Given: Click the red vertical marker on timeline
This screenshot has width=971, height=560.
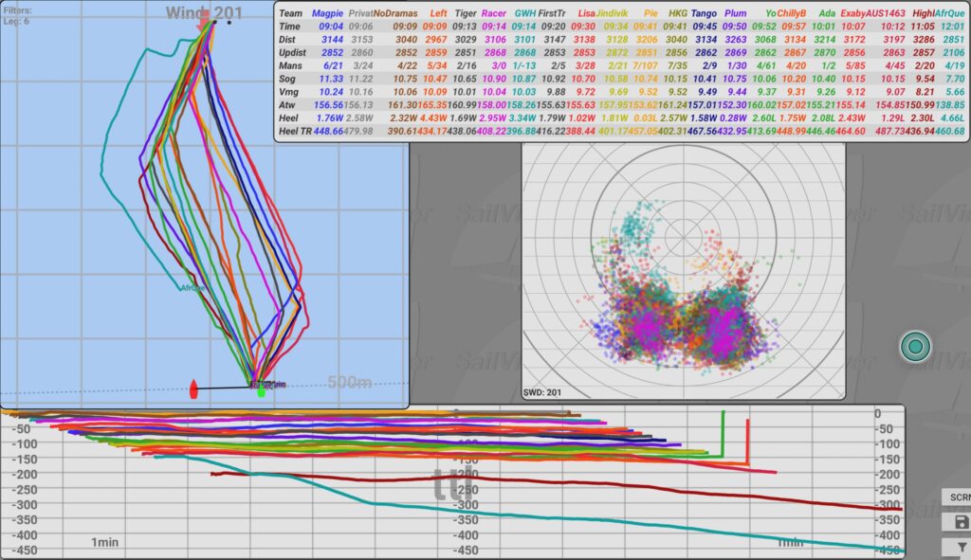Looking at the screenshot, I should (x=748, y=442).
